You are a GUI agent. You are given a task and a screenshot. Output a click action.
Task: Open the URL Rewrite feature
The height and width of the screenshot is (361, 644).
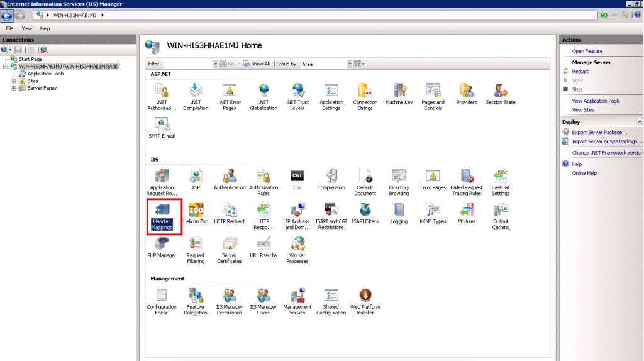(264, 247)
